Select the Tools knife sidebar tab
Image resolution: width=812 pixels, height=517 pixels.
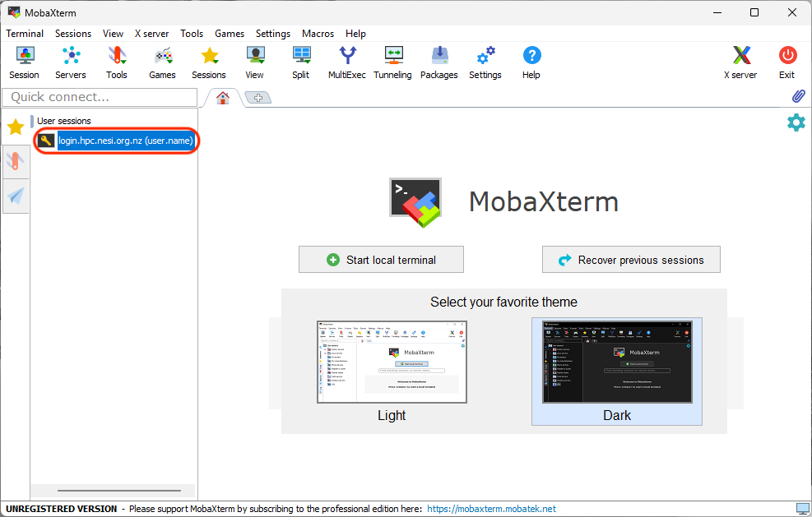click(16, 161)
